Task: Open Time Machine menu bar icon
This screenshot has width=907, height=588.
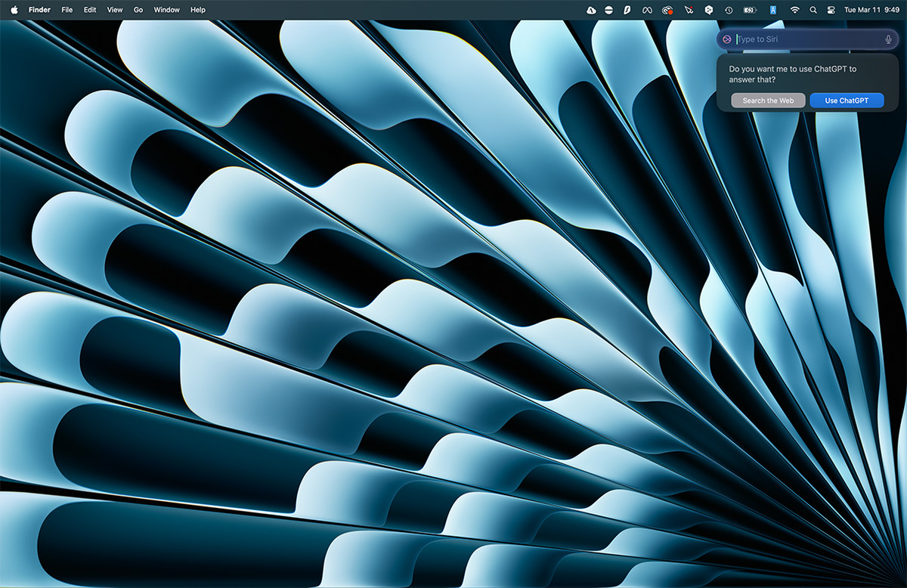Action: (728, 10)
